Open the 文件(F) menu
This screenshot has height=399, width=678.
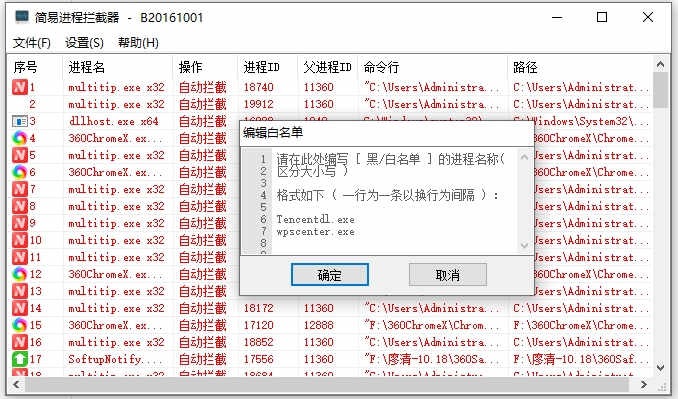click(32, 43)
